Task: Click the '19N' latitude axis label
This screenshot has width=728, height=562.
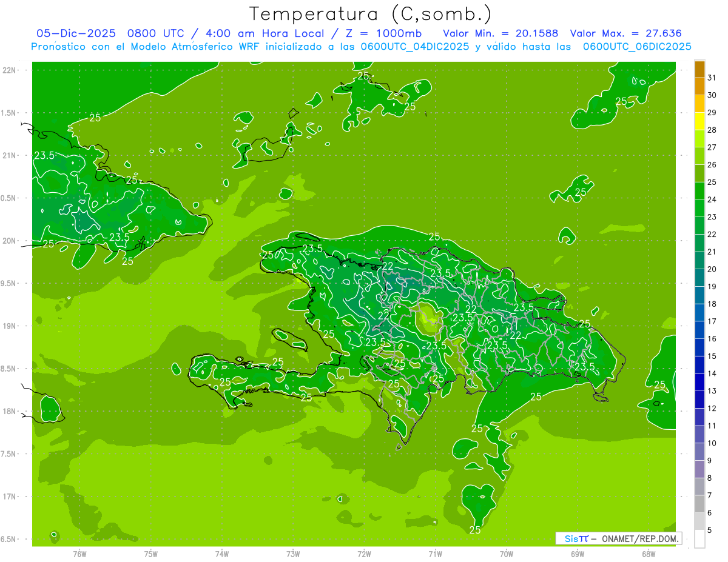Action: point(9,326)
